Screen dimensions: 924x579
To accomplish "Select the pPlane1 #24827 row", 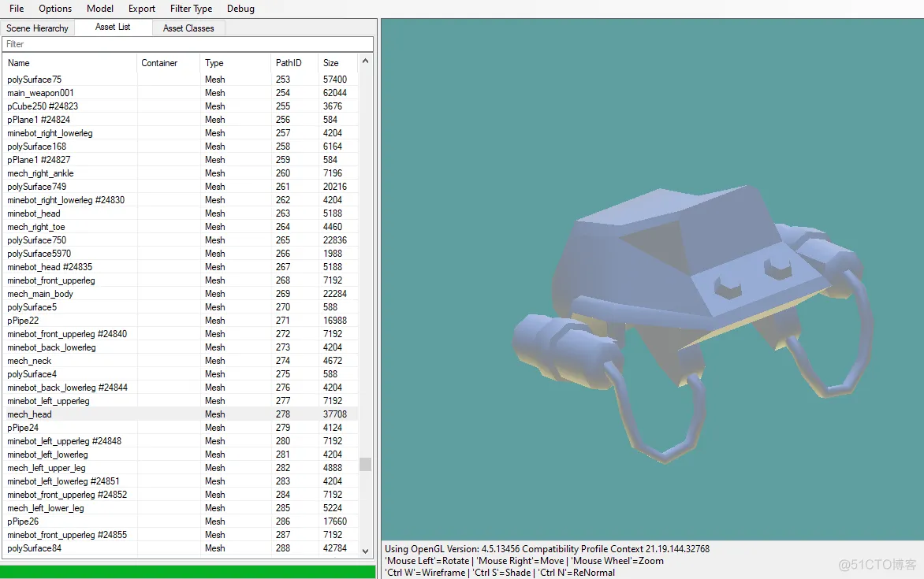I will pos(181,160).
